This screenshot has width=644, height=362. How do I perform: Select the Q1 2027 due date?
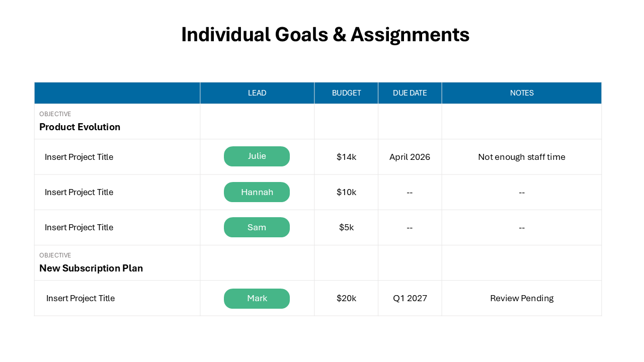pyautogui.click(x=410, y=298)
